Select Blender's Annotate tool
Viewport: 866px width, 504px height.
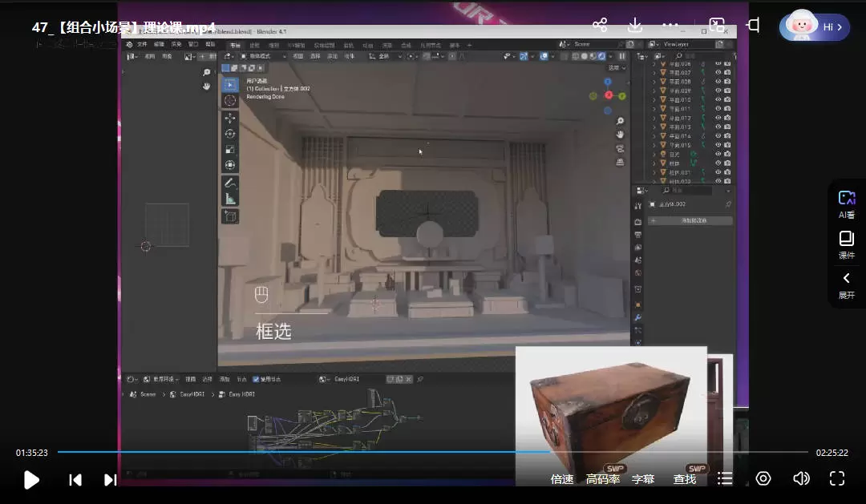click(230, 183)
